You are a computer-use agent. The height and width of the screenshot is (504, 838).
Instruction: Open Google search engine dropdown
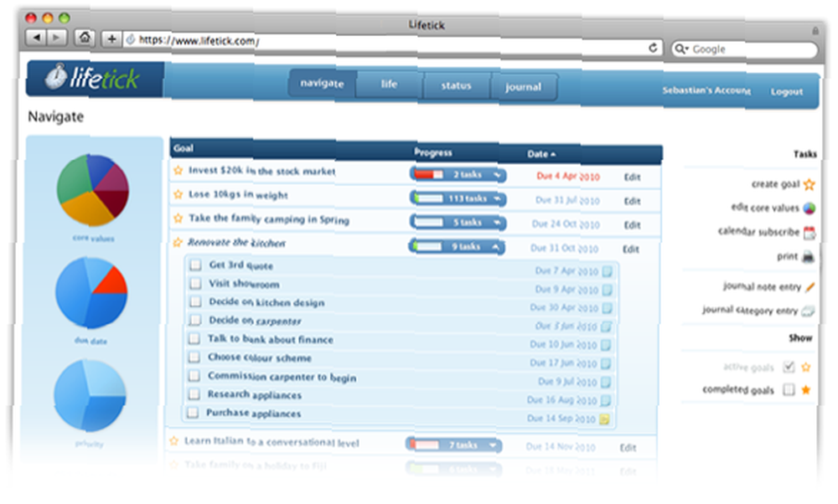click(681, 49)
